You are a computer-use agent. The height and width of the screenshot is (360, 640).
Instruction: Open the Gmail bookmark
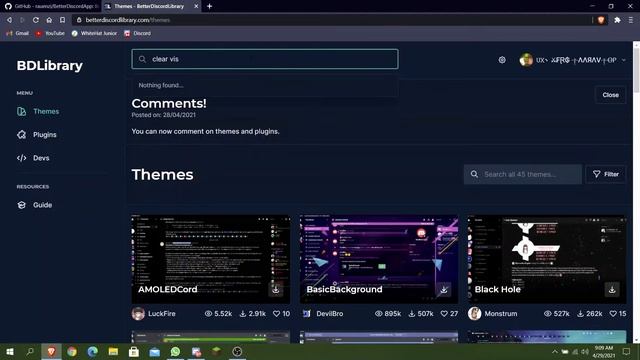(x=18, y=33)
